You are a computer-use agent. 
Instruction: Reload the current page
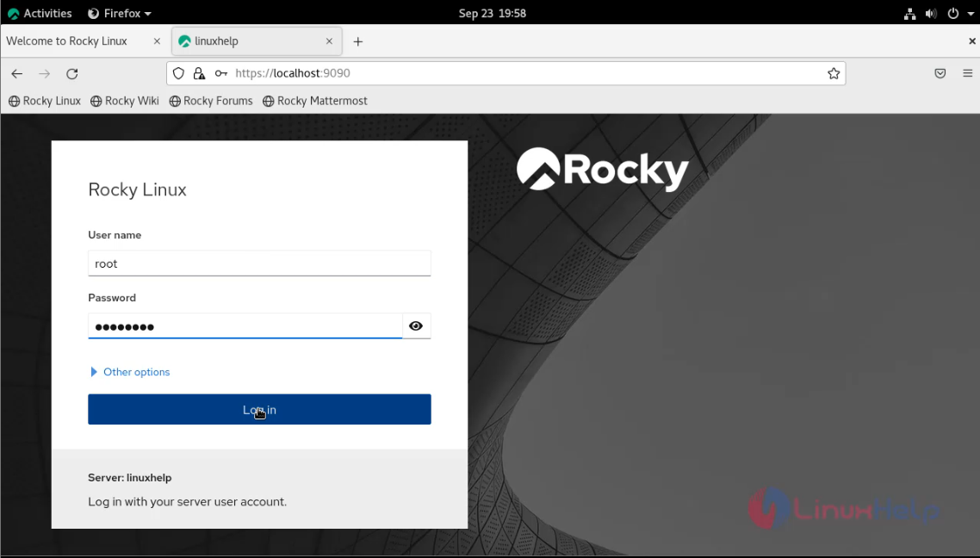coord(71,74)
